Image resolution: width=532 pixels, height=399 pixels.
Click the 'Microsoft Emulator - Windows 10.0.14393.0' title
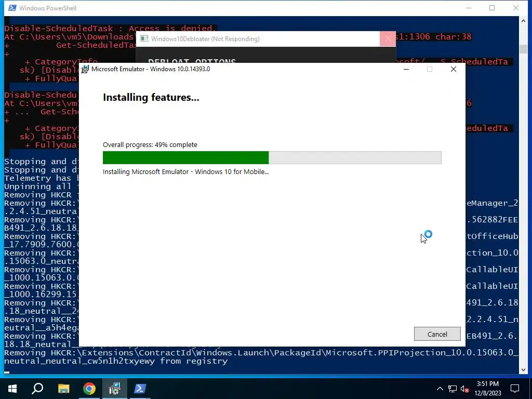151,69
